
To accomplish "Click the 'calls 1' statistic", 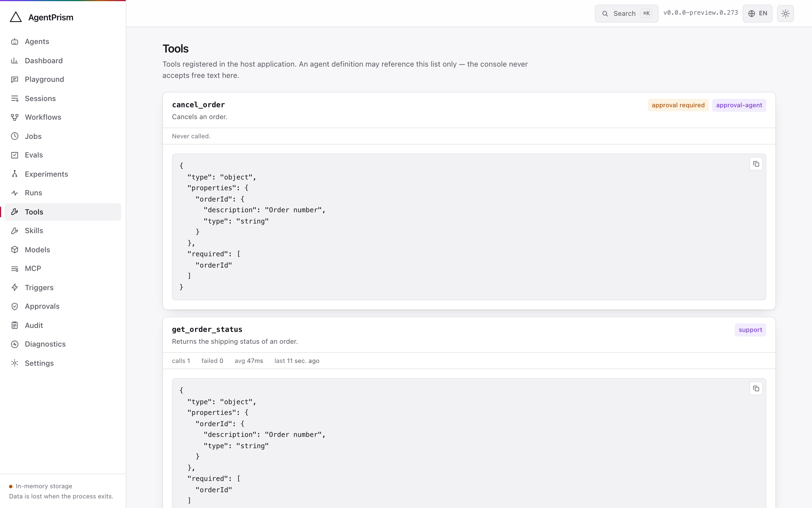I will point(181,361).
